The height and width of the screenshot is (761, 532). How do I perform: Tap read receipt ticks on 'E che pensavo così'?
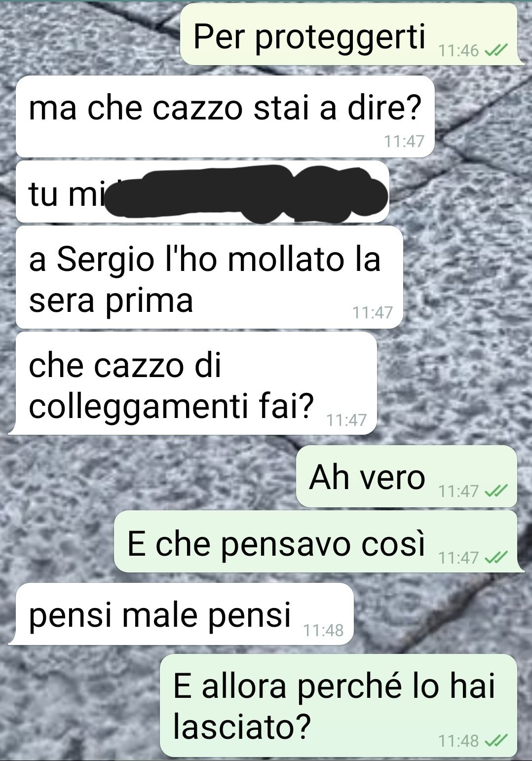[496, 557]
